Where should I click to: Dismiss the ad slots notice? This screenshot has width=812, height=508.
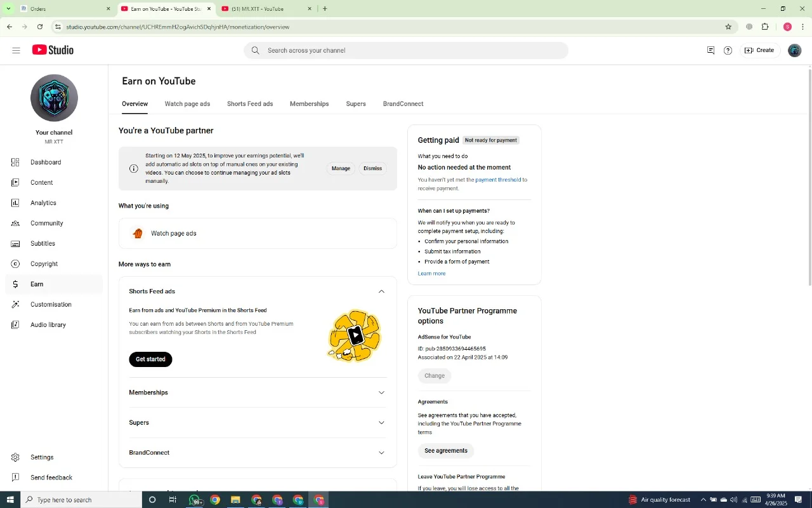[x=372, y=168]
